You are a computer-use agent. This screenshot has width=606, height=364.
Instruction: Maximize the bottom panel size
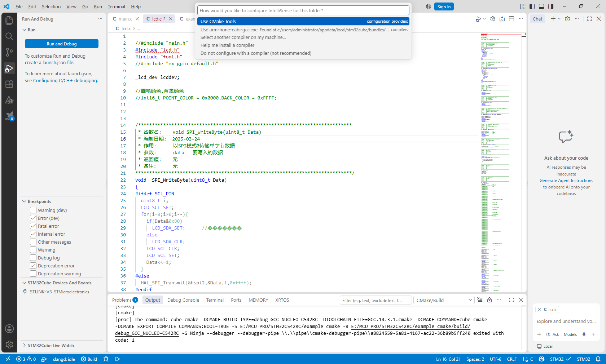[511, 300]
